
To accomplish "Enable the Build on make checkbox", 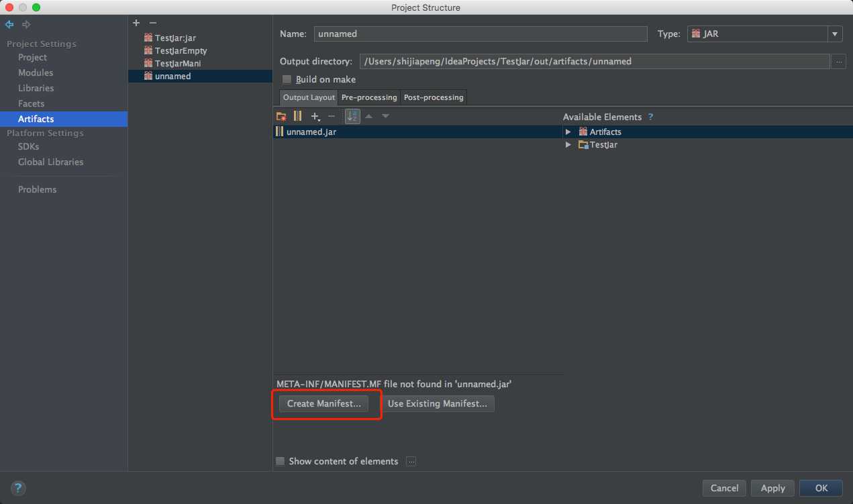I will tap(287, 79).
